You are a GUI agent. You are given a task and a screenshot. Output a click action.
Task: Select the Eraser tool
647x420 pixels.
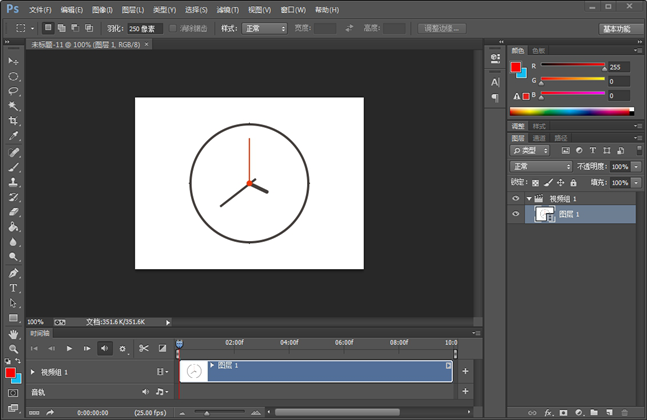point(13,212)
